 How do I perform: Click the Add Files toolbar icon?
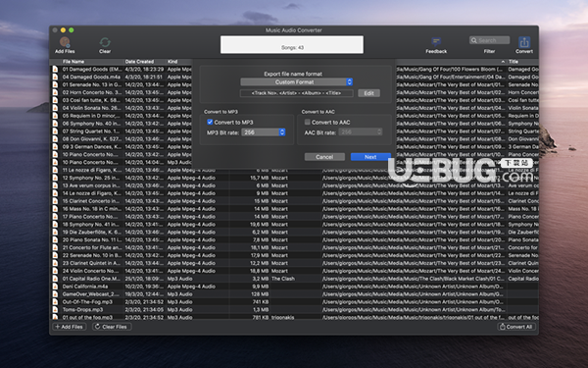click(65, 42)
